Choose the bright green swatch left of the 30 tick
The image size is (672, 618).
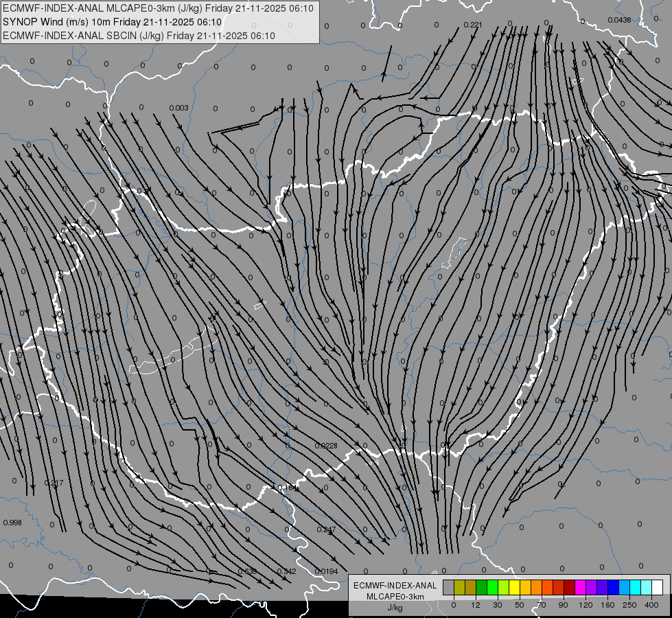coord(493,587)
